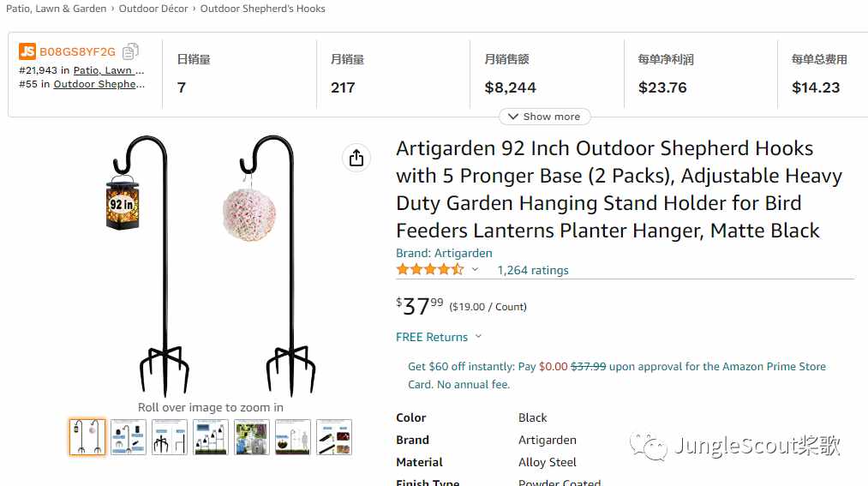
Task: Click the share icon above product image
Action: tap(356, 159)
